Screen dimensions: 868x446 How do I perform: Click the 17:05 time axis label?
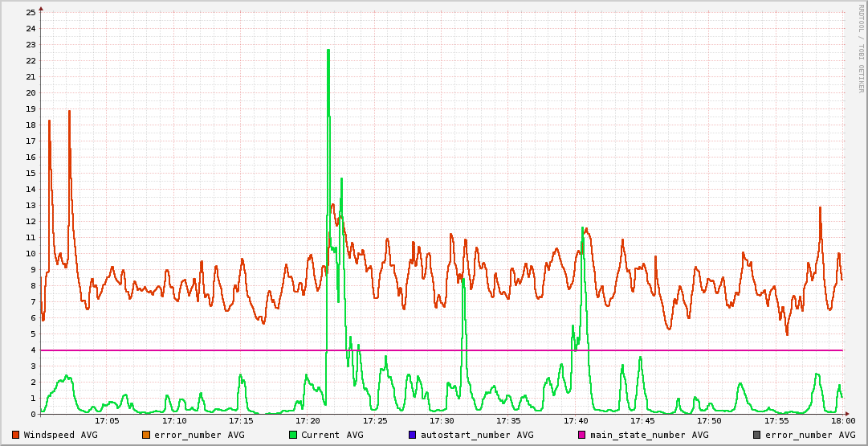[108, 420]
